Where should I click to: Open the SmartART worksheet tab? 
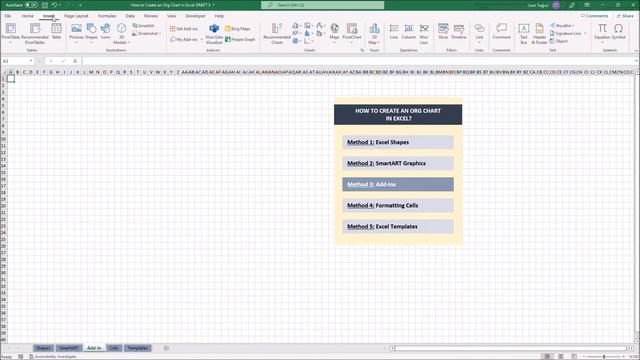[x=69, y=348]
